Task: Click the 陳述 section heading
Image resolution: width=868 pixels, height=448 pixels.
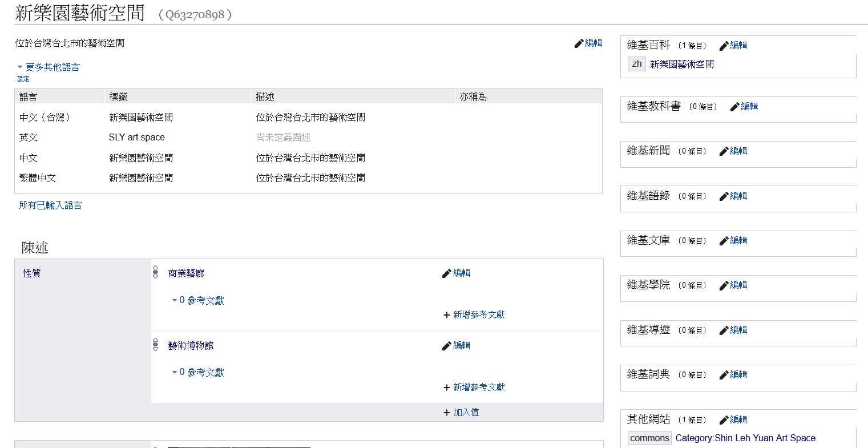Action: click(x=35, y=248)
